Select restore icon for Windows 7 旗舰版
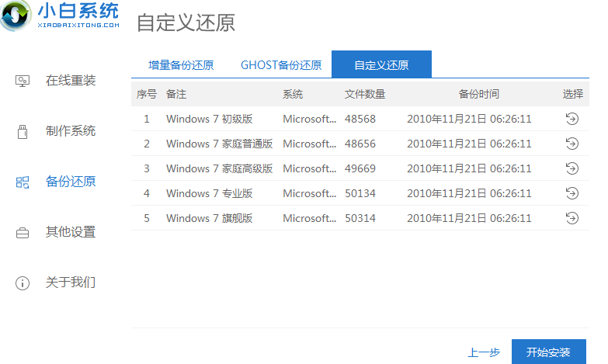The image size is (608, 364). pyautogui.click(x=572, y=218)
